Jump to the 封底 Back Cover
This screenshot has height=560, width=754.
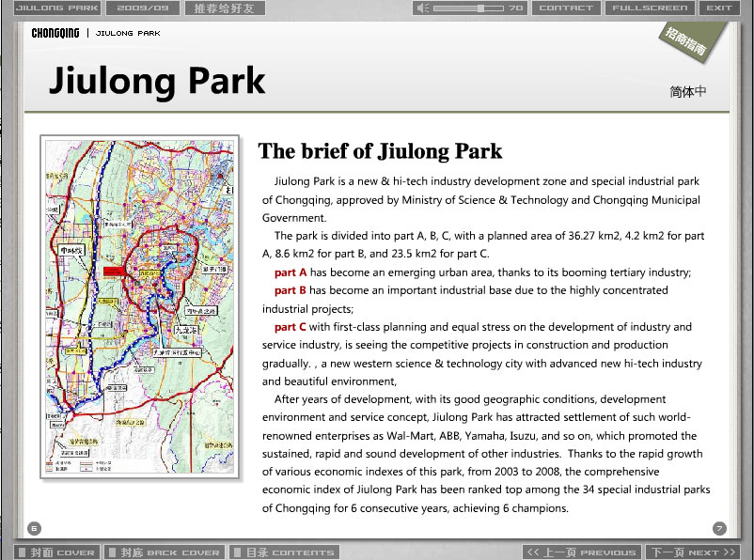pyautogui.click(x=164, y=552)
